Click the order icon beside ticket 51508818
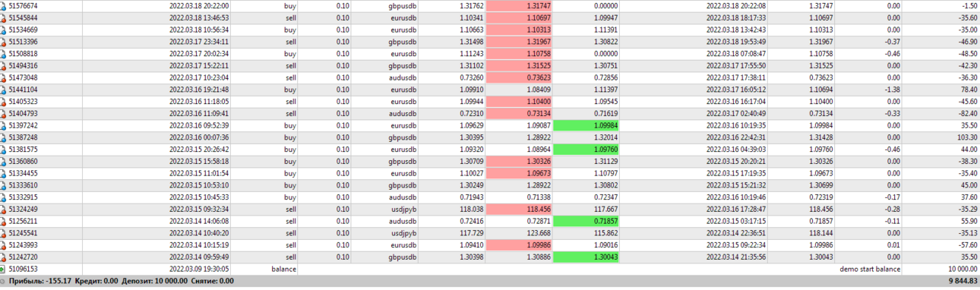This screenshot has width=980, height=290. coord(4,54)
